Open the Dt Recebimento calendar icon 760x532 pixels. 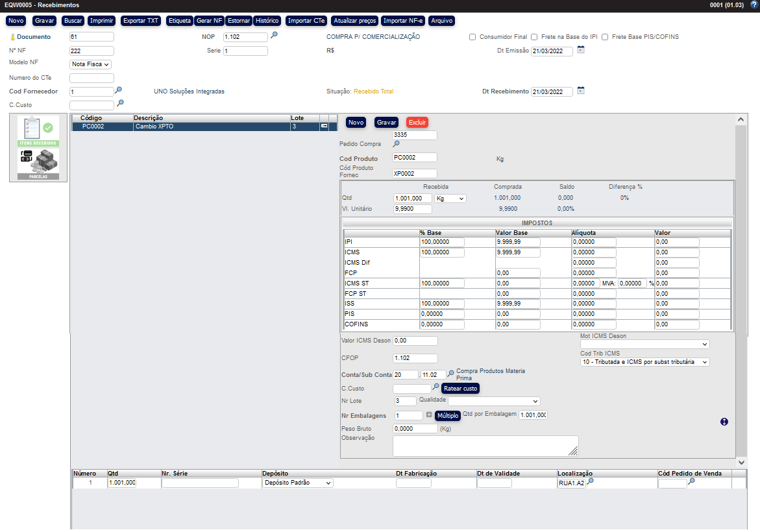[x=581, y=91]
